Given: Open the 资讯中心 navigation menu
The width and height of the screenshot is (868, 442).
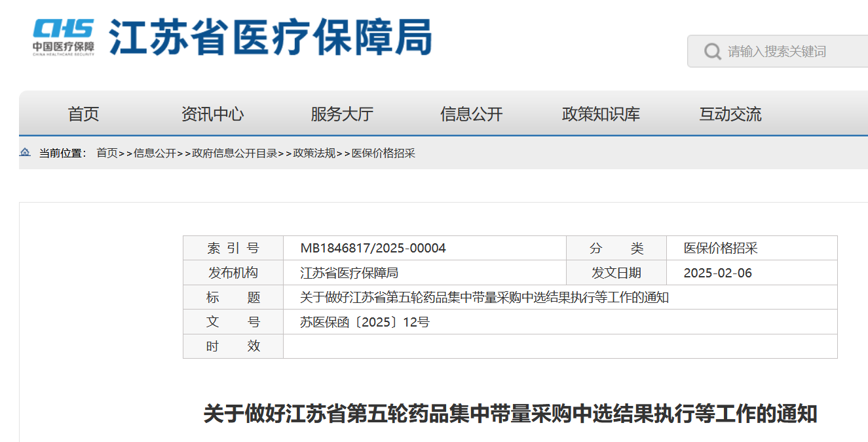Looking at the screenshot, I should tap(212, 114).
